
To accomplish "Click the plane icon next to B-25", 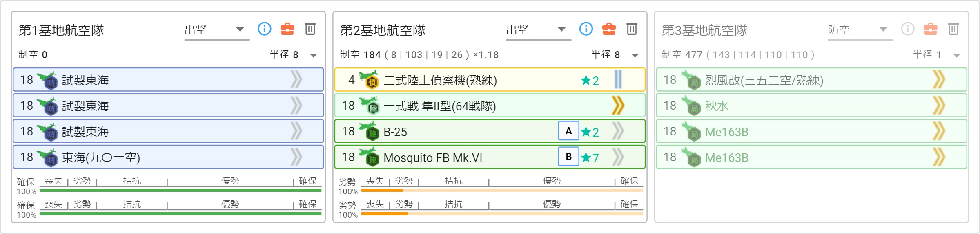I will click(x=369, y=131).
